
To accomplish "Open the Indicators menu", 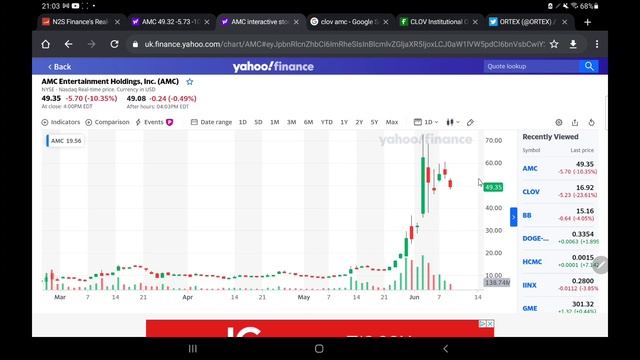I will coord(61,122).
